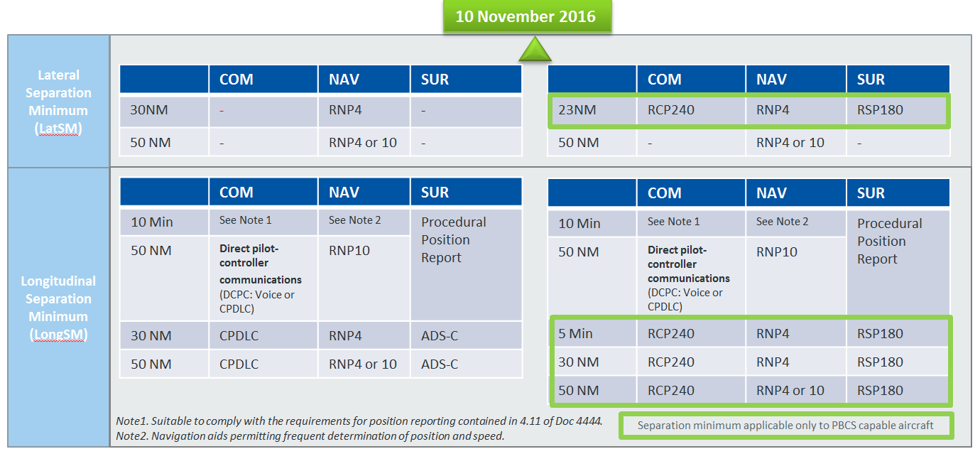Click the COM header of the top-right table
The height and width of the screenshot is (449, 980).
[x=664, y=80]
